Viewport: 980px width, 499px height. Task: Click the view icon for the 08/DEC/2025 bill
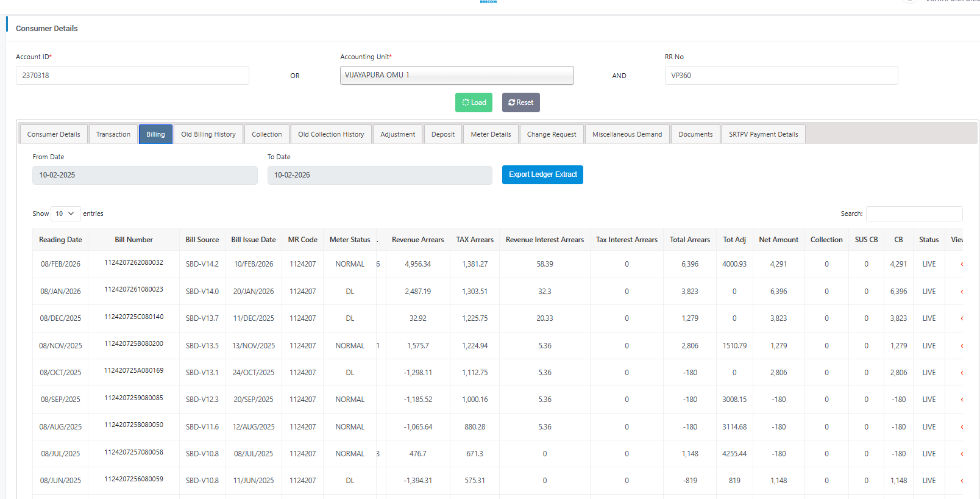pyautogui.click(x=961, y=318)
